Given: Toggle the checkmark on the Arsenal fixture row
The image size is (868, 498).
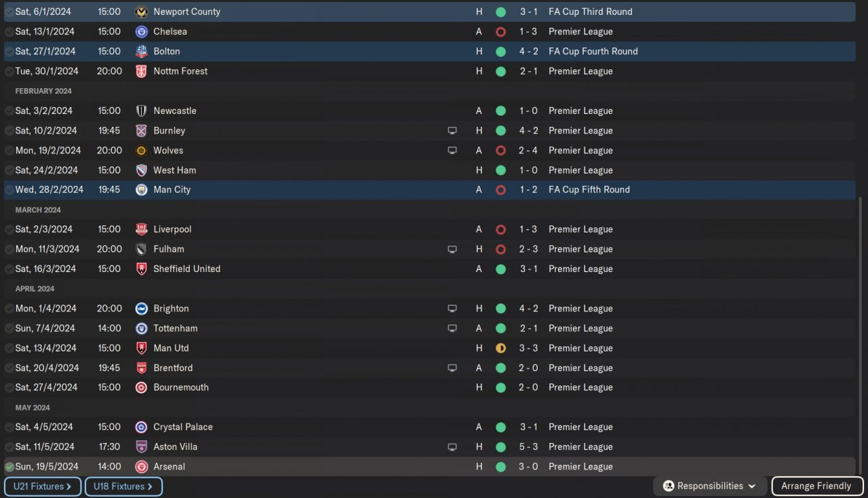Looking at the screenshot, I should [x=9, y=467].
